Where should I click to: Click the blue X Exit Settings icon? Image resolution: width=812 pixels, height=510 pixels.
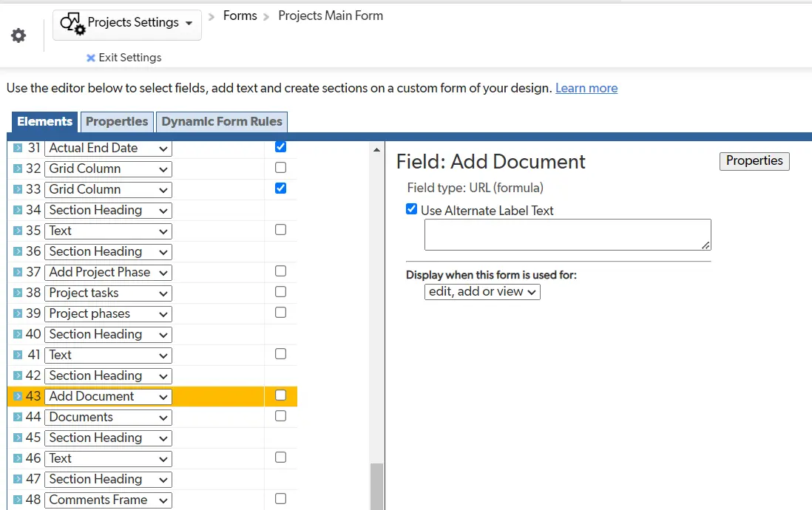click(x=91, y=58)
